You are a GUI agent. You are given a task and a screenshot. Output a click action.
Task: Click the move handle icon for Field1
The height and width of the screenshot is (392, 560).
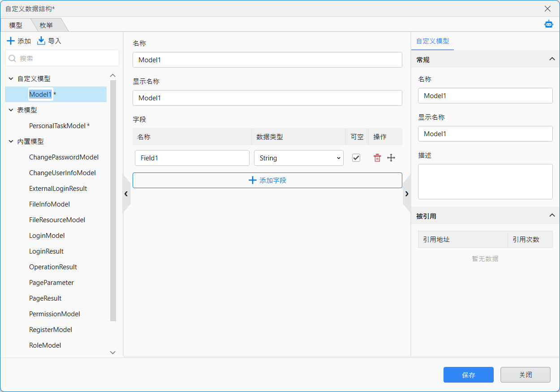point(391,158)
